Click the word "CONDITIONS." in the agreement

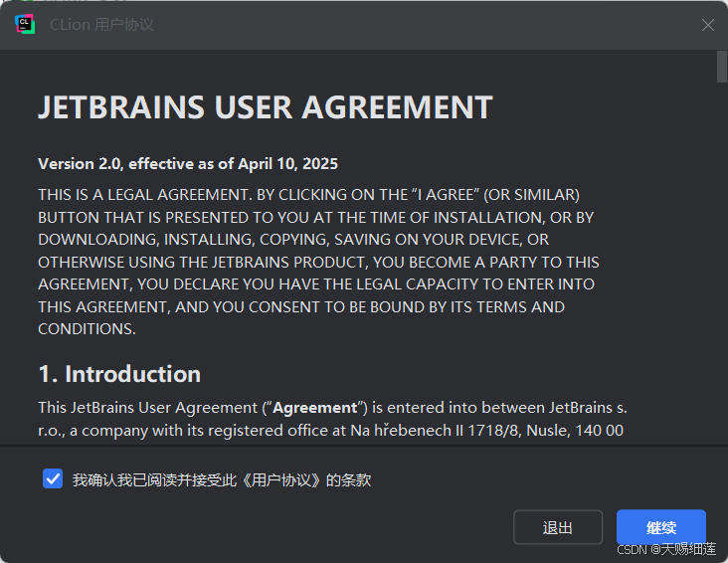coord(87,329)
